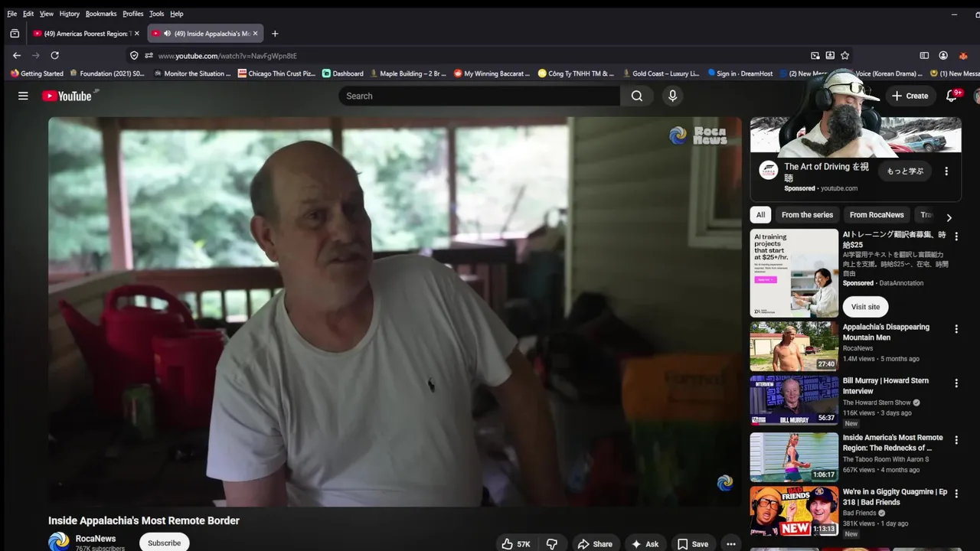
Task: Open Dashboard bookmark
Action: click(342, 73)
